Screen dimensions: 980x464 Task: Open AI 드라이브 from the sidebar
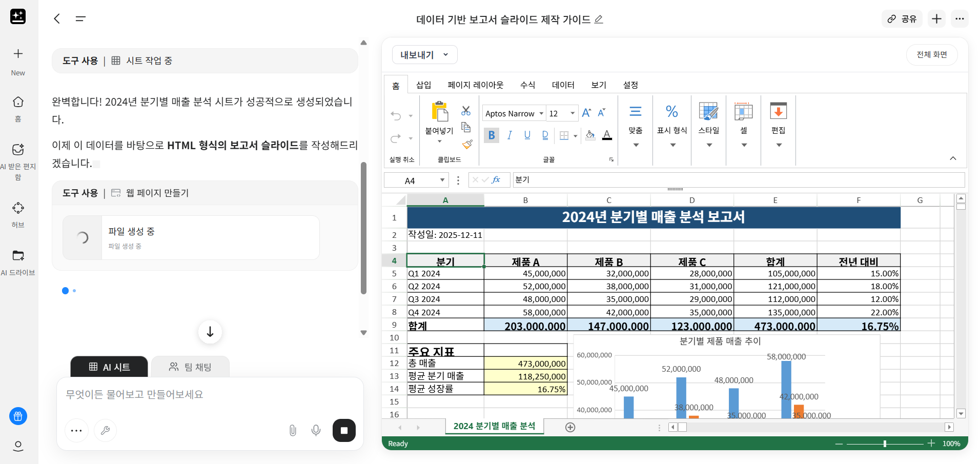point(18,261)
